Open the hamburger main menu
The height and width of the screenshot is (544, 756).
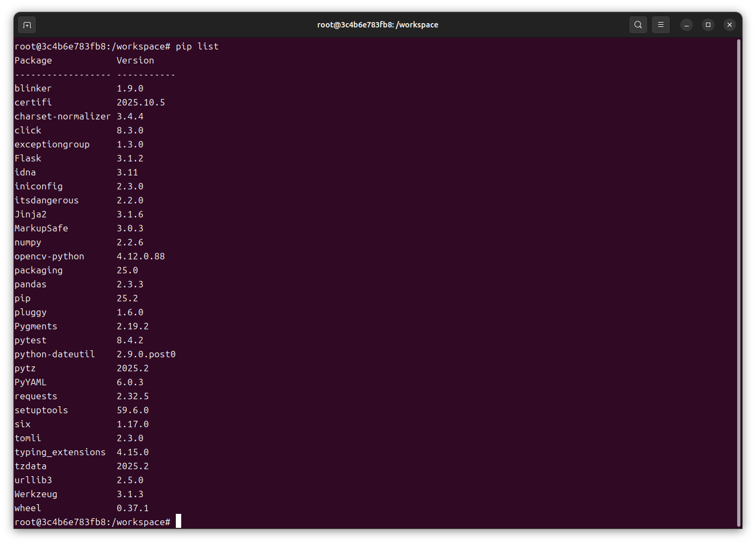pos(661,25)
